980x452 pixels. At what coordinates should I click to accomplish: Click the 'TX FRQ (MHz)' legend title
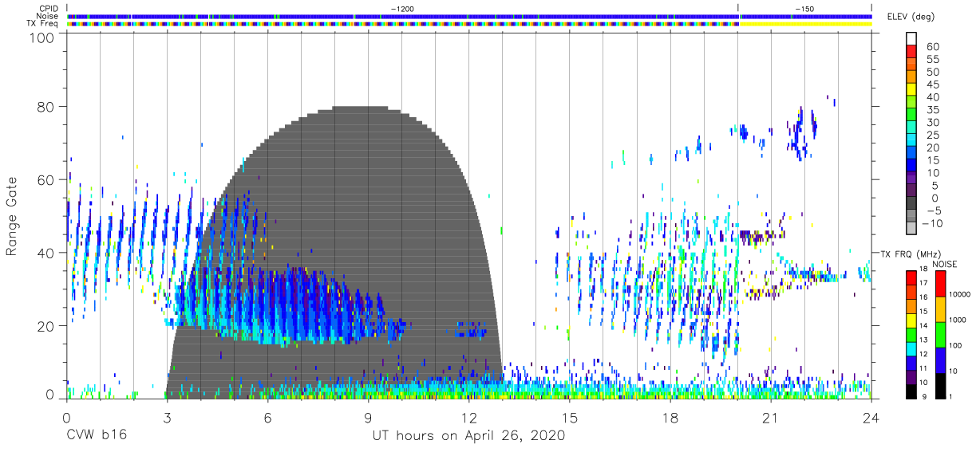tap(909, 254)
